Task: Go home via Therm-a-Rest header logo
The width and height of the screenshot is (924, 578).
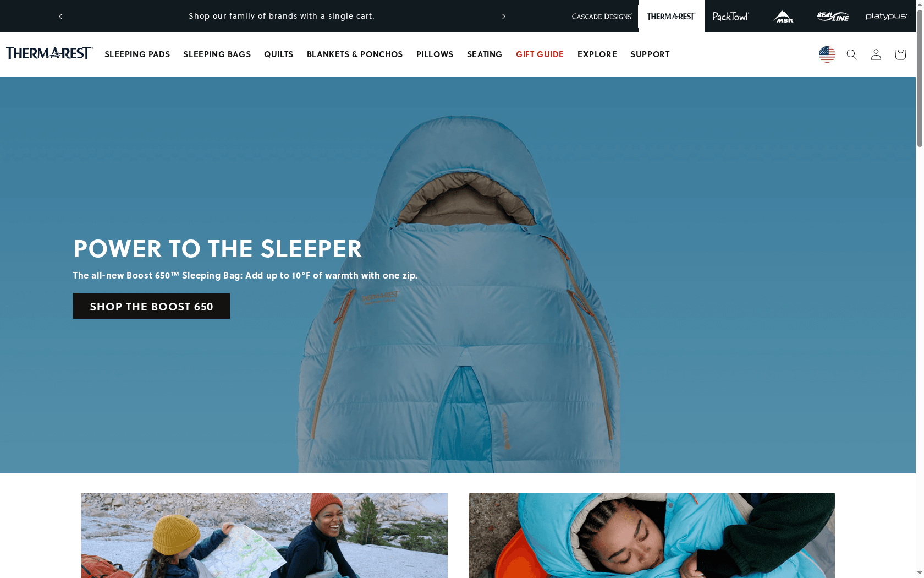Action: [x=50, y=53]
